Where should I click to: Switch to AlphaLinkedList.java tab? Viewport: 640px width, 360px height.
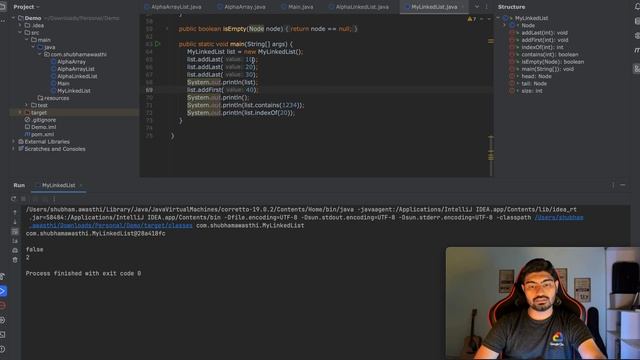(358, 7)
